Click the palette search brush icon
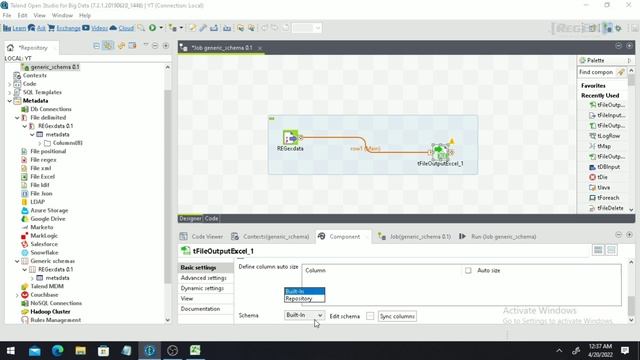 [621, 72]
